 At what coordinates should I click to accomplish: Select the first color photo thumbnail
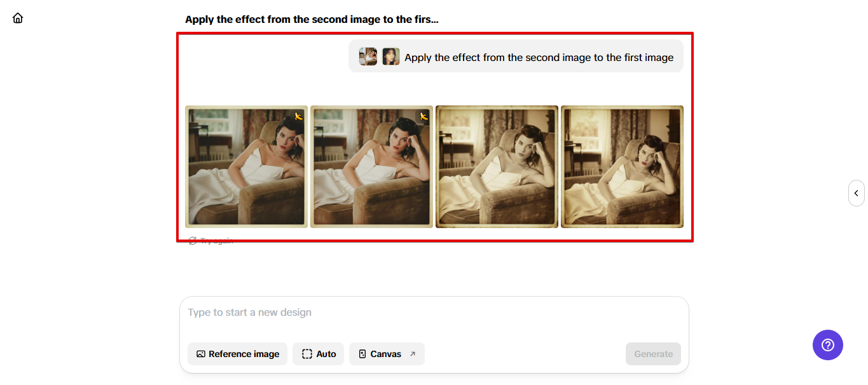pos(246,166)
